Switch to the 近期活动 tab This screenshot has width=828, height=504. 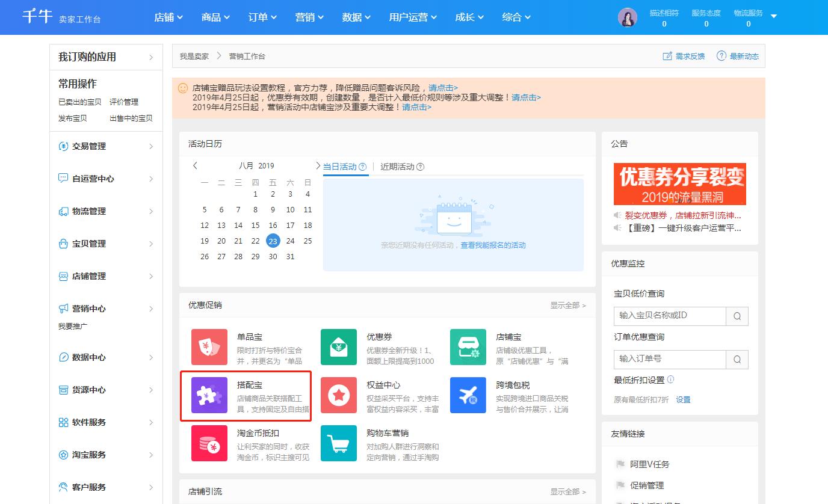[398, 167]
